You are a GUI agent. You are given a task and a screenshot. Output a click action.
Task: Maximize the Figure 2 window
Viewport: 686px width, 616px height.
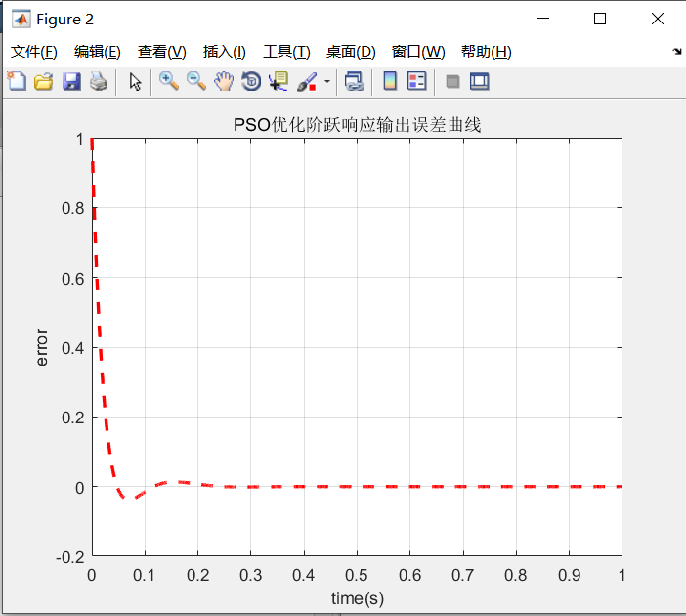point(600,19)
